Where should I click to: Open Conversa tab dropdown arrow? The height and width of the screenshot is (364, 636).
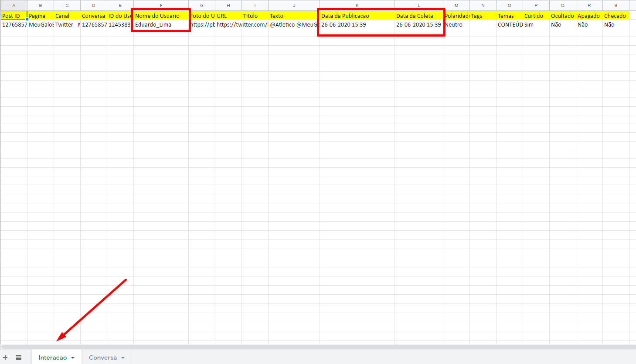point(123,358)
